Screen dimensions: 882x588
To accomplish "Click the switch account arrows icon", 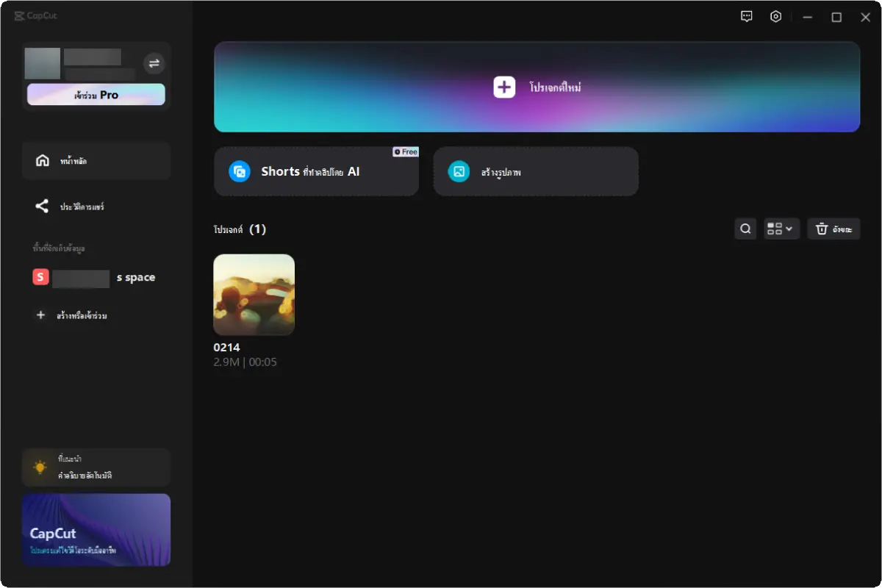I will tap(154, 63).
